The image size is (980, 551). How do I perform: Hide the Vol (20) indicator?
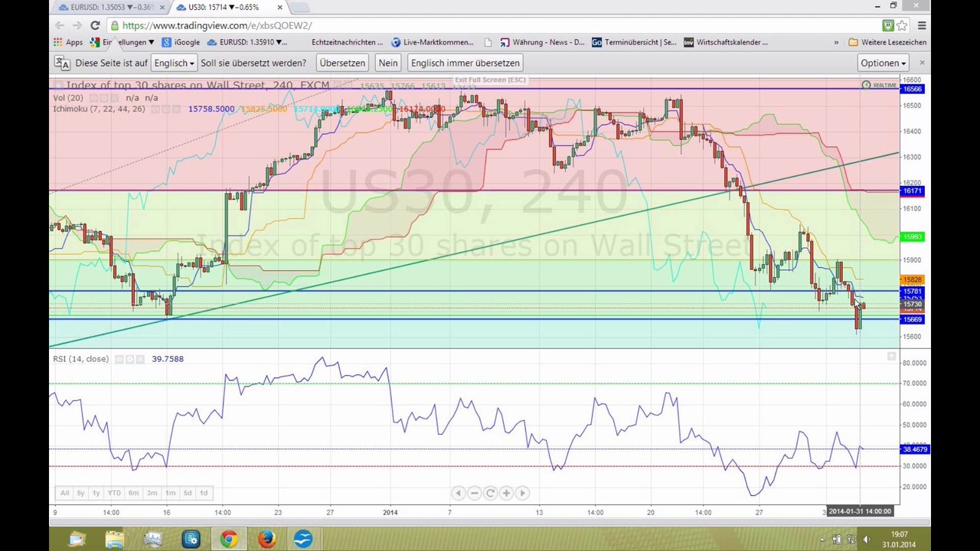pyautogui.click(x=93, y=98)
